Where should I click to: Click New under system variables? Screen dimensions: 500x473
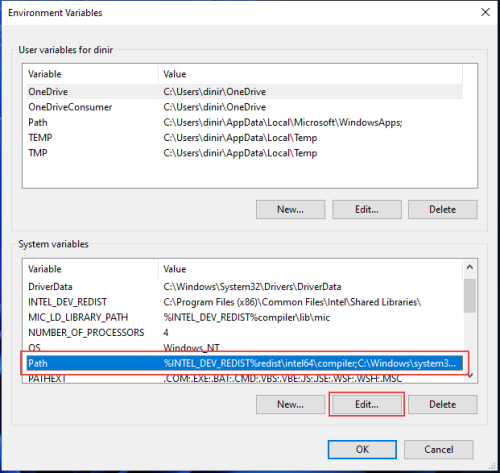[290, 404]
